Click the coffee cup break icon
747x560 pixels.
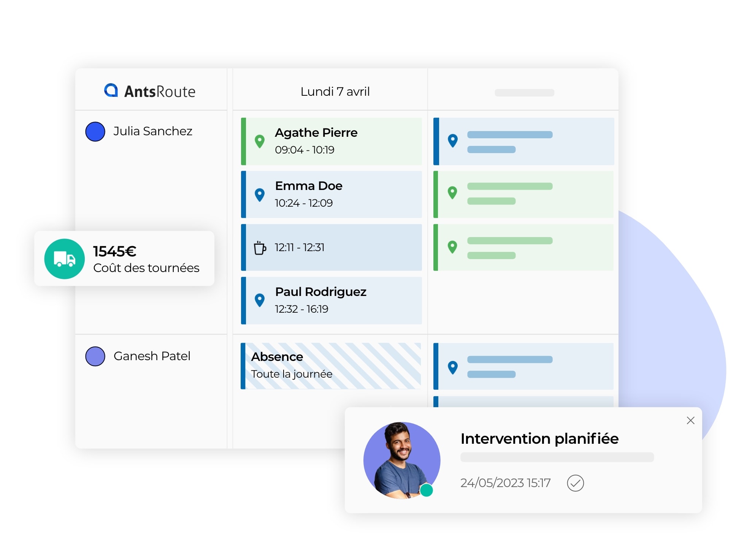point(260,248)
